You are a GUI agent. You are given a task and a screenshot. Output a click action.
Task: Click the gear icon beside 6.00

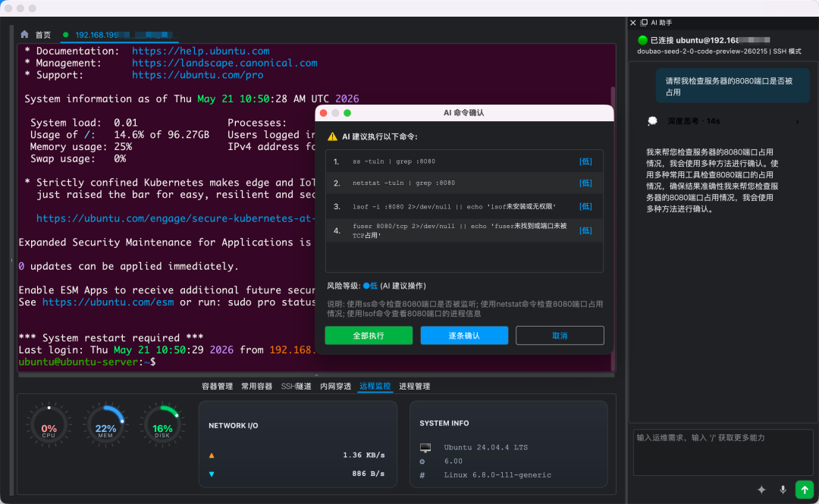coord(422,461)
